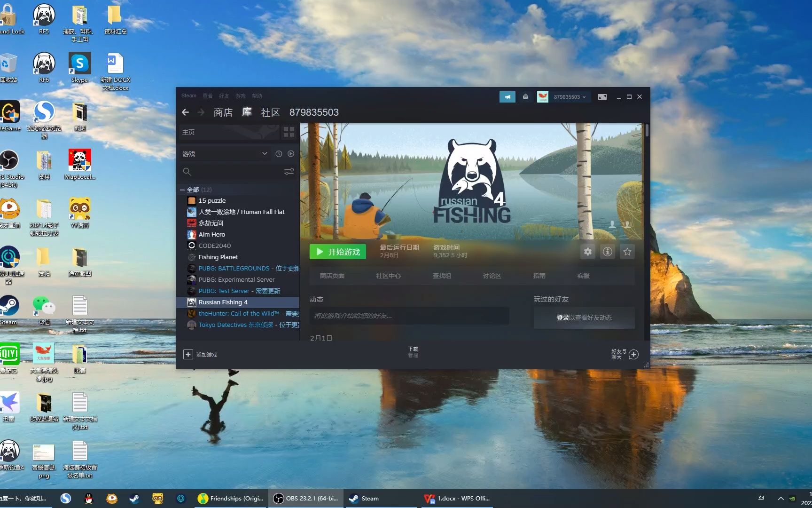Open the 客服 link
Viewport: 812px width, 508px height.
(583, 276)
